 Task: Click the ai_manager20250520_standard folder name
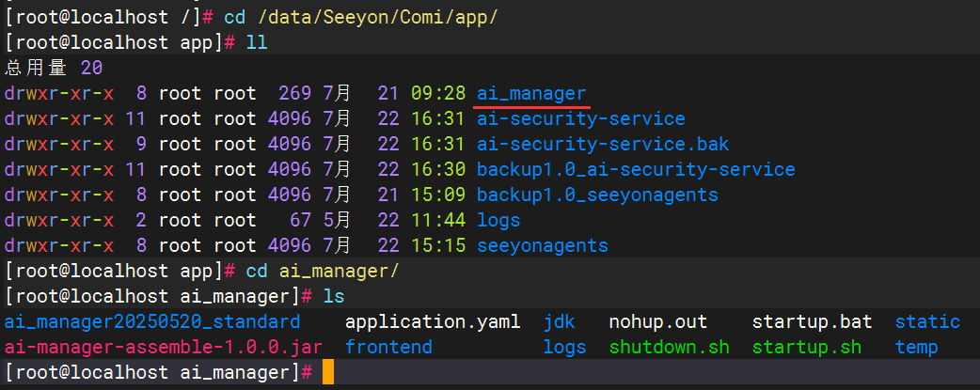[x=151, y=322]
